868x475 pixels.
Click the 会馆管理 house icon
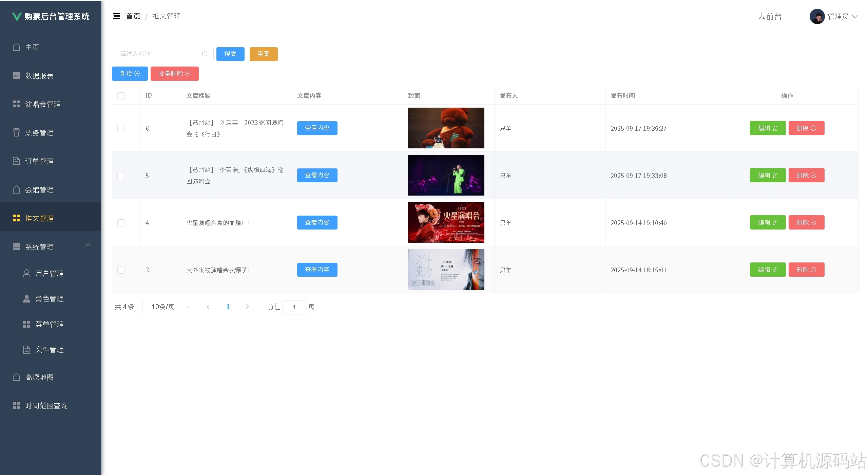point(16,189)
